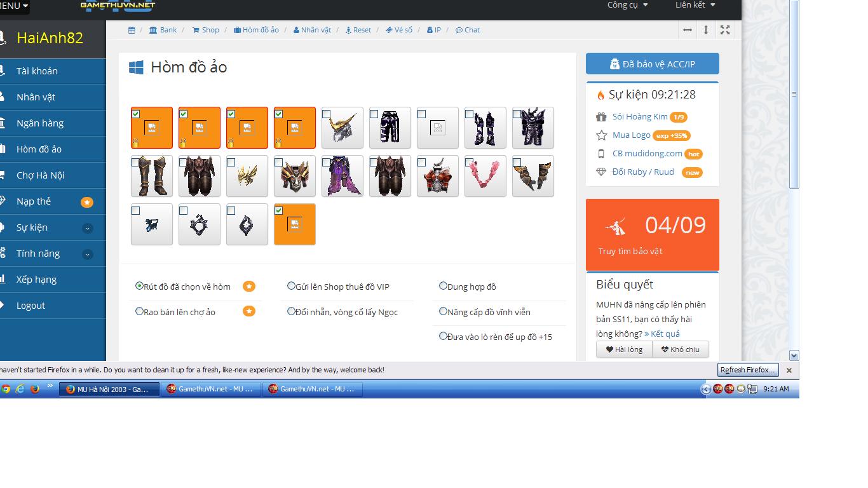Open the Kết quả poll results link
Screen dimensions: 868x488
point(662,334)
